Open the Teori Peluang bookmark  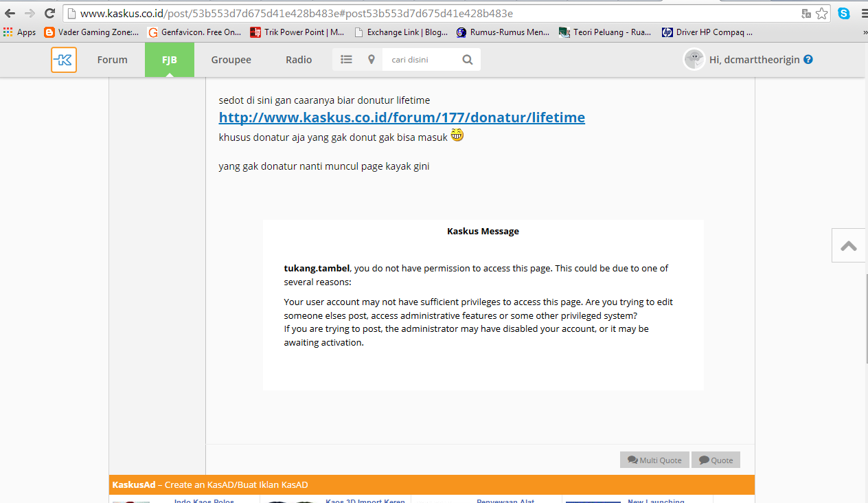(606, 32)
